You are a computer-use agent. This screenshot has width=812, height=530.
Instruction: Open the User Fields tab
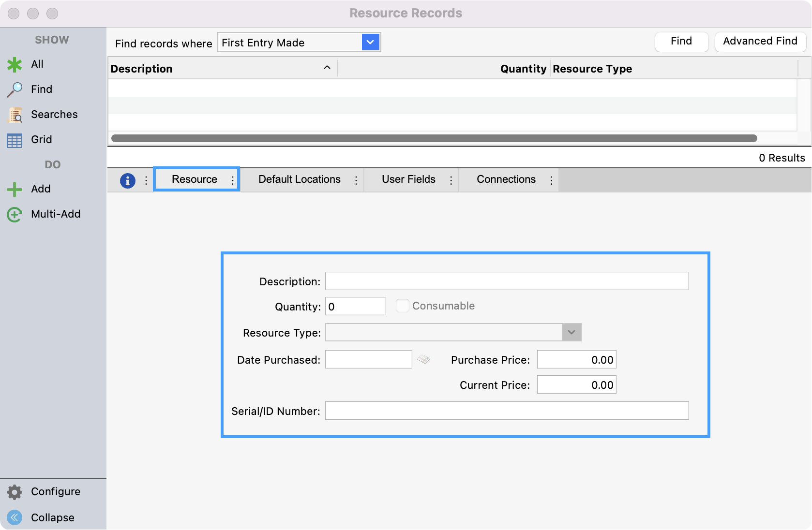pos(408,179)
